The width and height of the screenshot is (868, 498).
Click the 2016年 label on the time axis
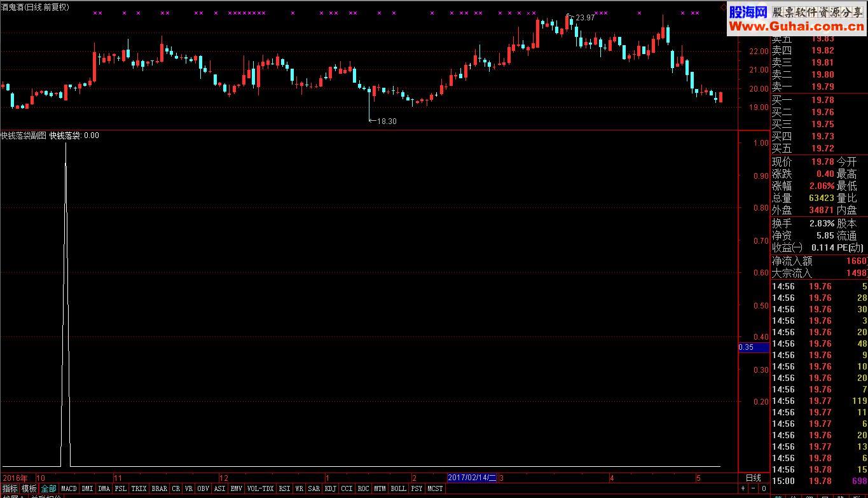[16, 478]
